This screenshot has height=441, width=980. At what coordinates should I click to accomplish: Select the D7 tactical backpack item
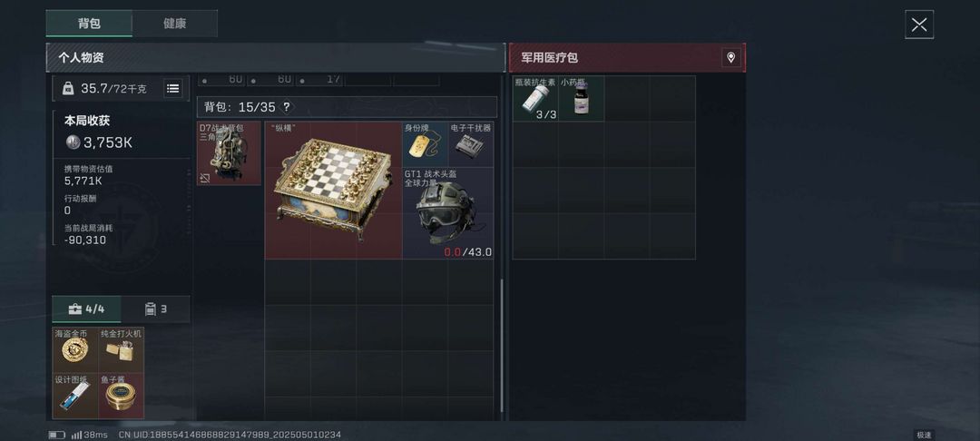[x=229, y=153]
